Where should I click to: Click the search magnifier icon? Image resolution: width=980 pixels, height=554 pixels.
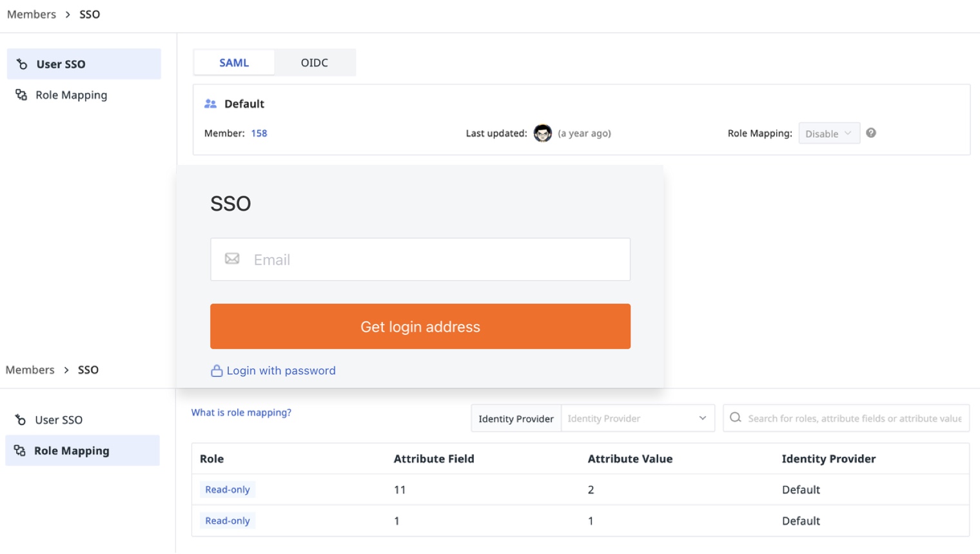tap(735, 417)
